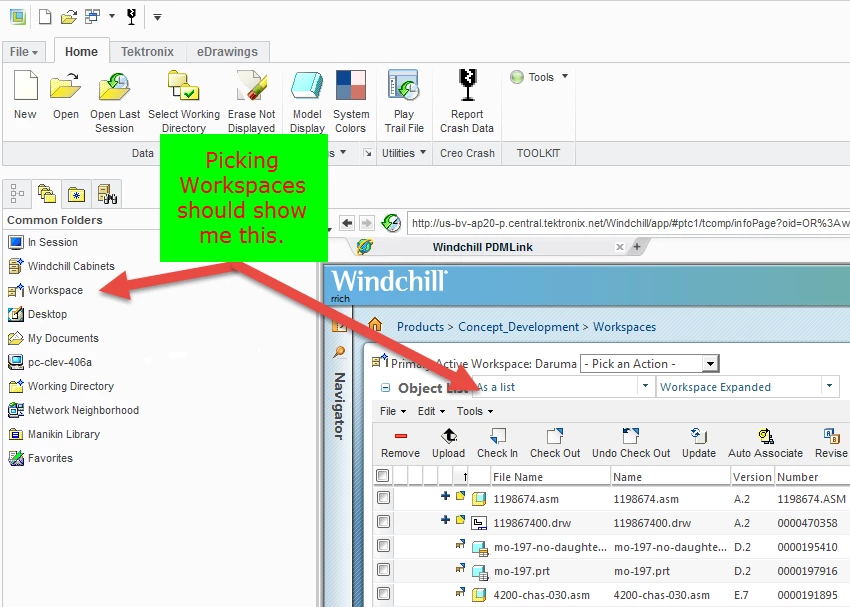Check the box for mo-197-no-daughte row

383,545
